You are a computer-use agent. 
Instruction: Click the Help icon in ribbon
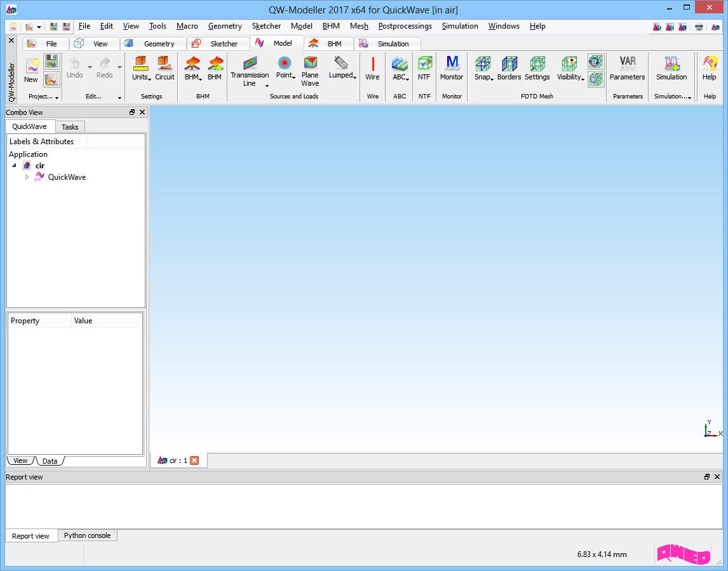click(x=710, y=68)
